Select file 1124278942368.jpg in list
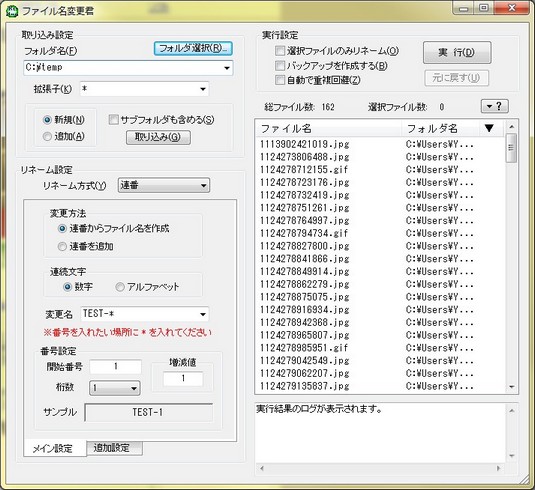535x490 pixels. pyautogui.click(x=305, y=322)
